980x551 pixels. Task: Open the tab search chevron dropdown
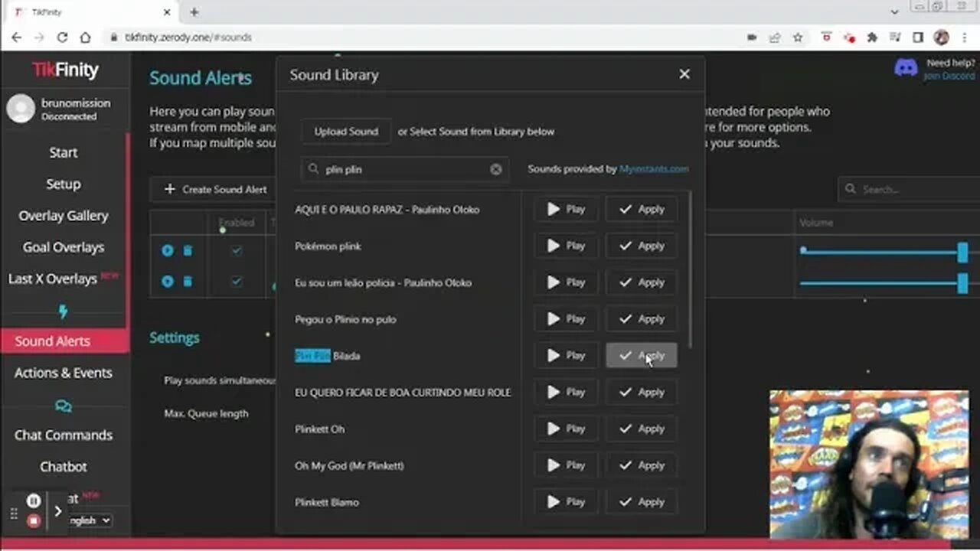pyautogui.click(x=894, y=12)
